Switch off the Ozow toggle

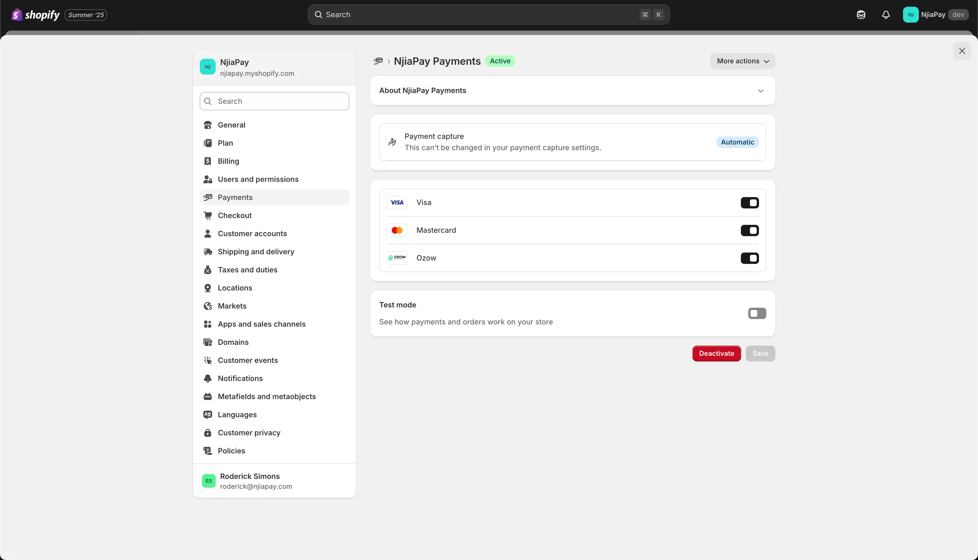tap(749, 258)
